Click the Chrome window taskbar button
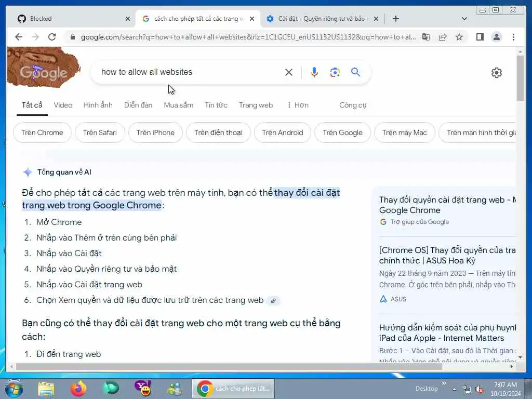This screenshot has width=532, height=399. pyautogui.click(x=233, y=389)
